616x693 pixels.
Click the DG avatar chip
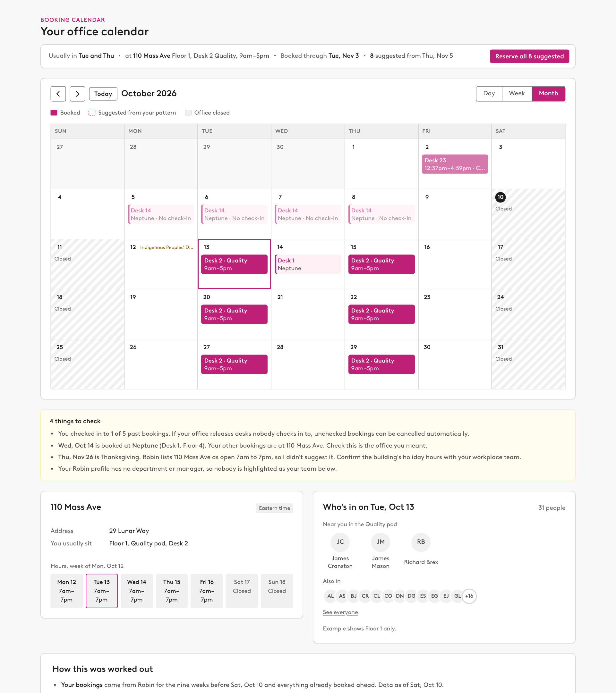click(x=411, y=596)
